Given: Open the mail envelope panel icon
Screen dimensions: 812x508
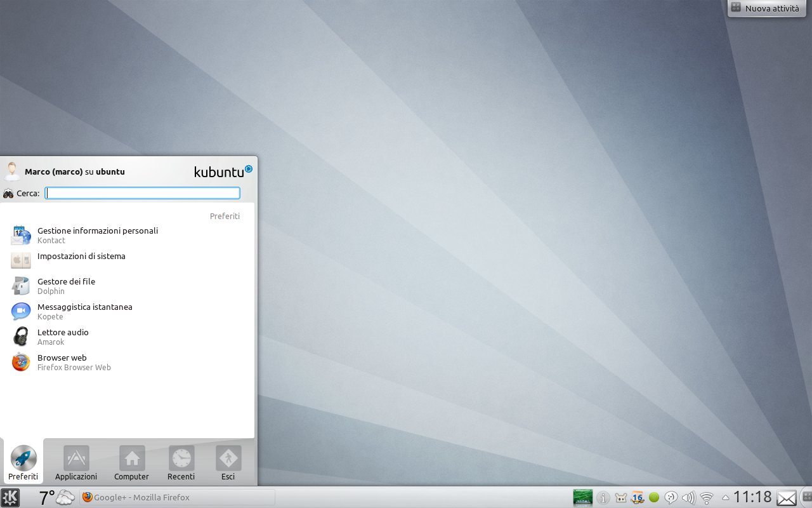Looking at the screenshot, I should tap(787, 498).
